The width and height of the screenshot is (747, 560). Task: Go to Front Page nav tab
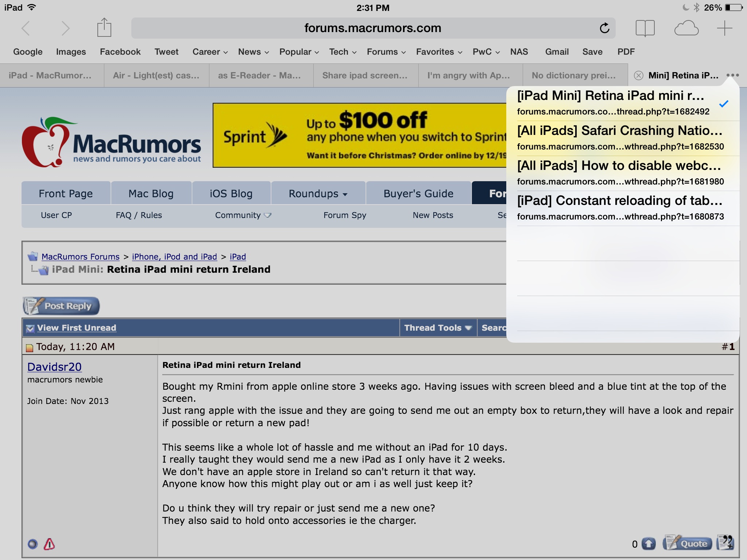point(66,193)
